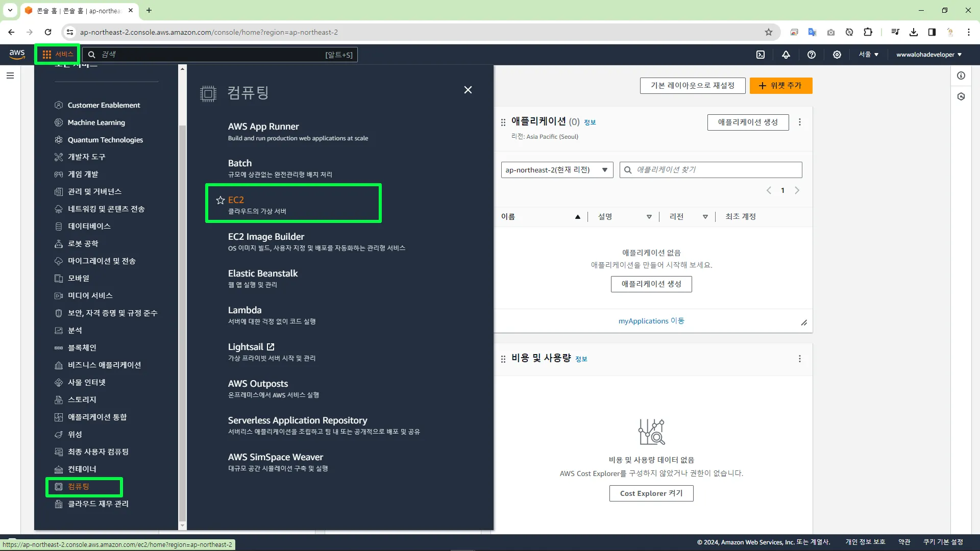Viewport: 980px width, 551px height.
Task: Click the AWS logo home icon
Action: (x=17, y=54)
